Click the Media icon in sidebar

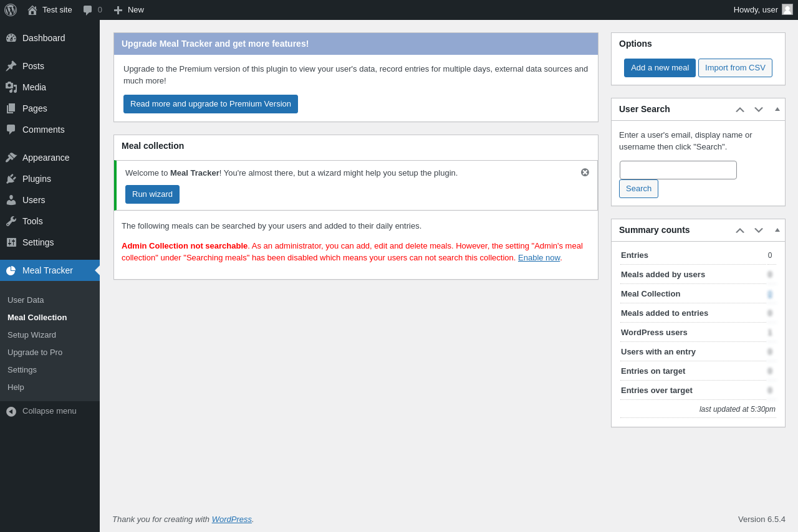[11, 87]
